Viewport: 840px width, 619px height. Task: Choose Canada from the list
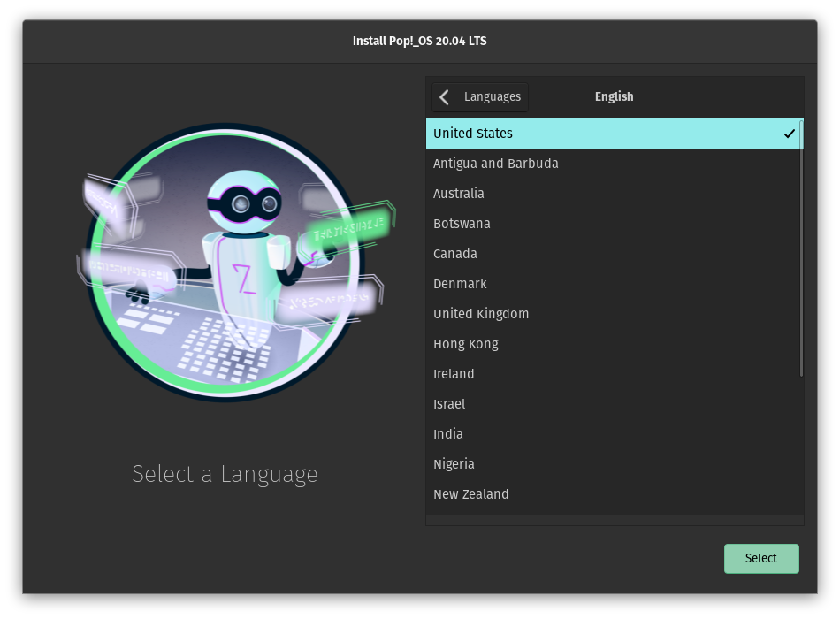click(x=614, y=254)
